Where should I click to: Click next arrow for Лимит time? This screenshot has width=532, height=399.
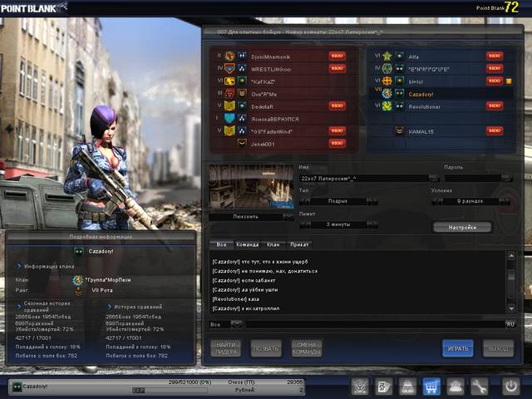tap(372, 224)
